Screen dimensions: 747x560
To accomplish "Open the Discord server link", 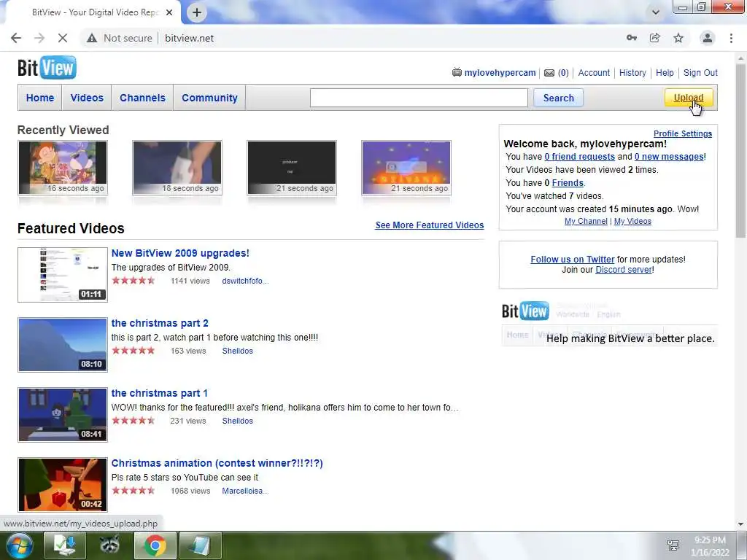I will coord(624,270).
